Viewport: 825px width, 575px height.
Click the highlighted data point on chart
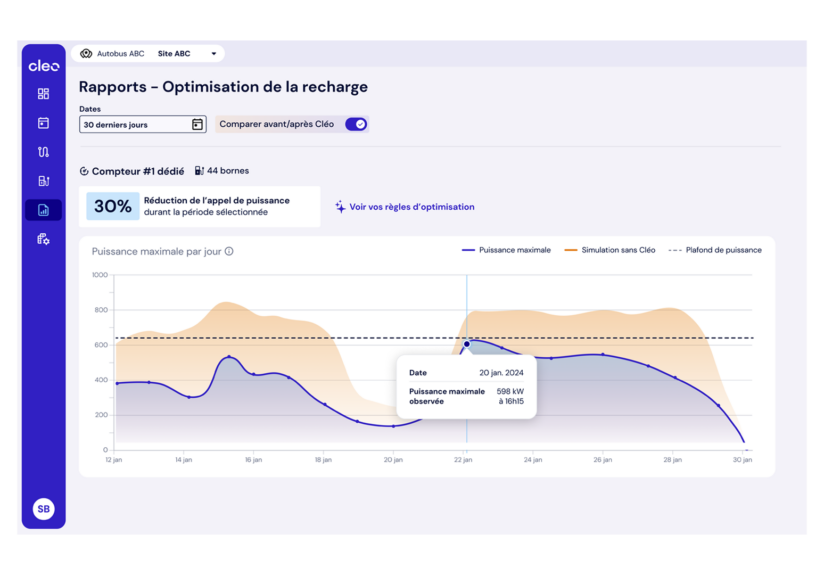coord(466,344)
